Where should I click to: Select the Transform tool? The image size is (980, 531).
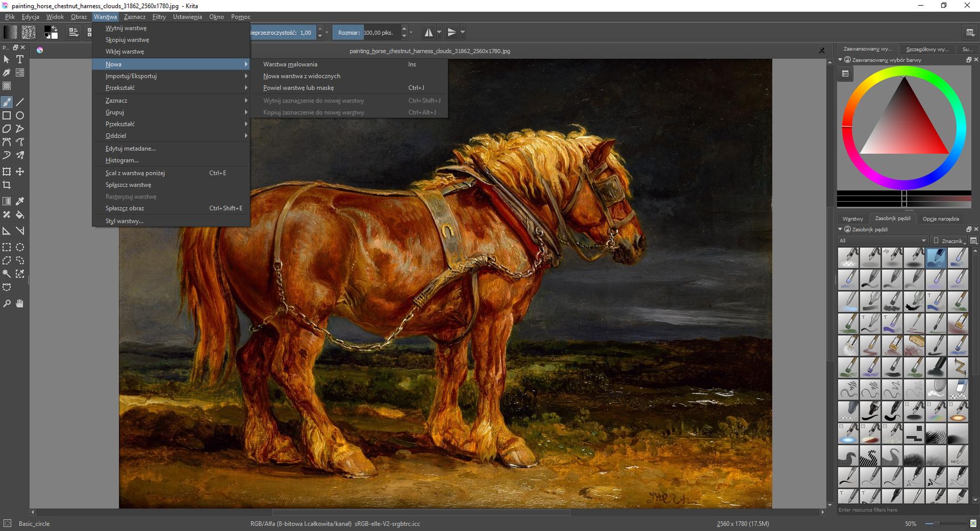tap(7, 171)
